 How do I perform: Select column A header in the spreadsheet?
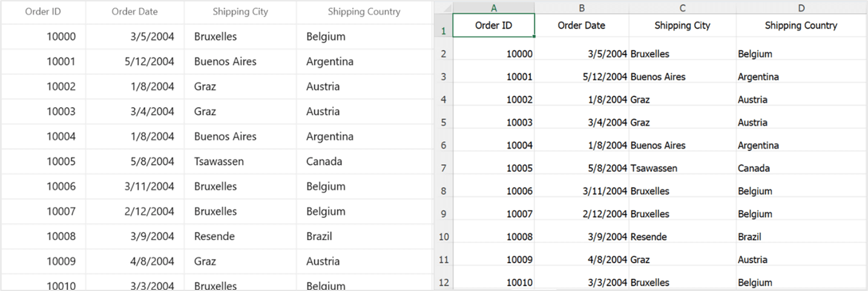[x=493, y=7]
